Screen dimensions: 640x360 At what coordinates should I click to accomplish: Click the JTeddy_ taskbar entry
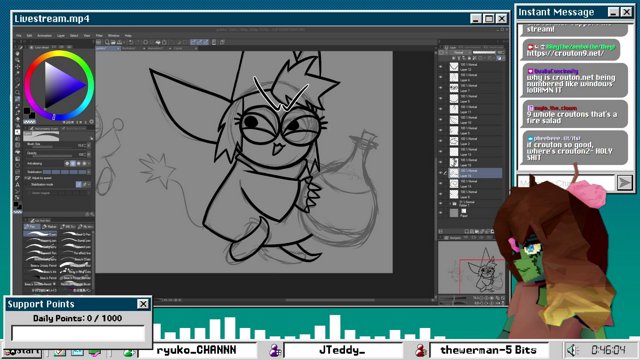tap(342, 350)
